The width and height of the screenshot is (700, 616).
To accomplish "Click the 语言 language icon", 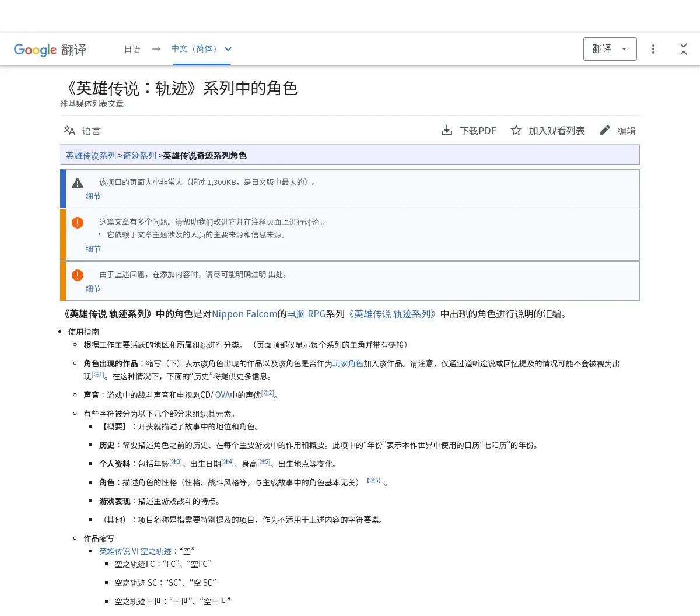I will point(69,131).
